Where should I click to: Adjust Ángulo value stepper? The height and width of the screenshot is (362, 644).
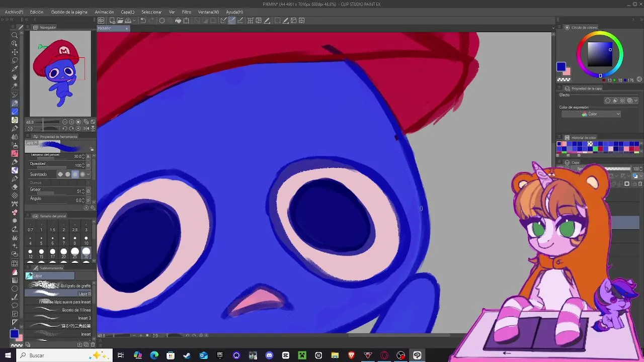[x=84, y=200]
